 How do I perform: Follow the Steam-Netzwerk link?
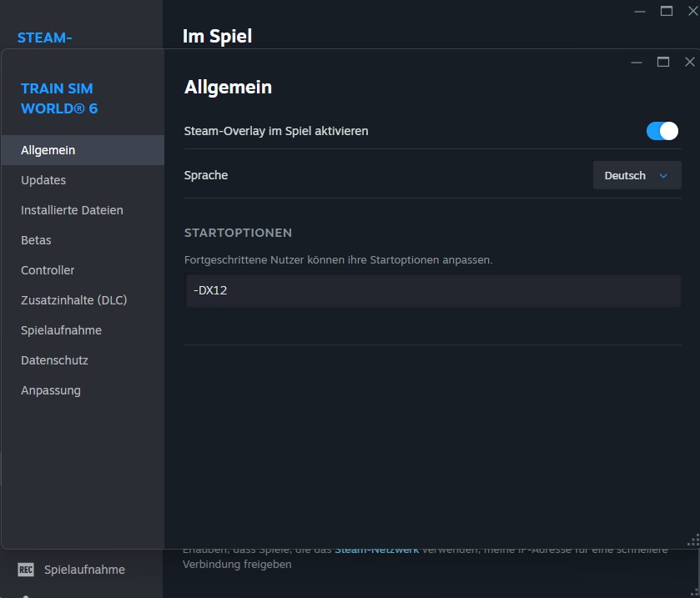pyautogui.click(x=378, y=550)
